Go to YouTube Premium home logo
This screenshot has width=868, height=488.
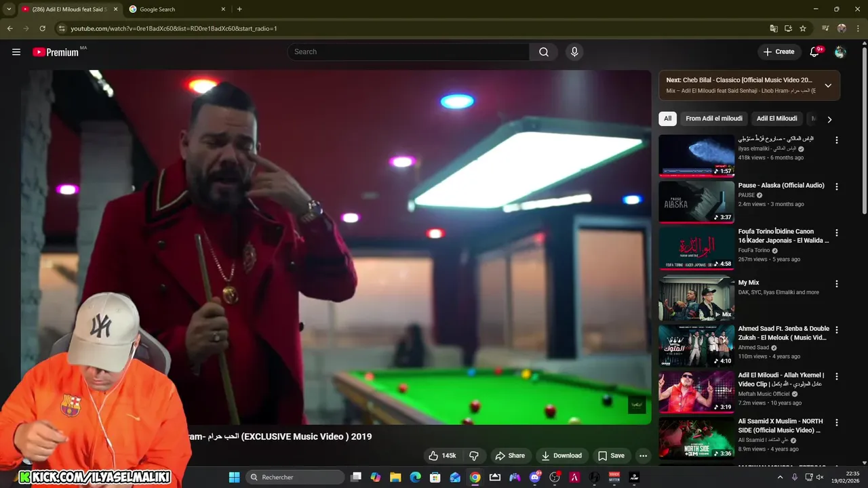click(x=56, y=52)
